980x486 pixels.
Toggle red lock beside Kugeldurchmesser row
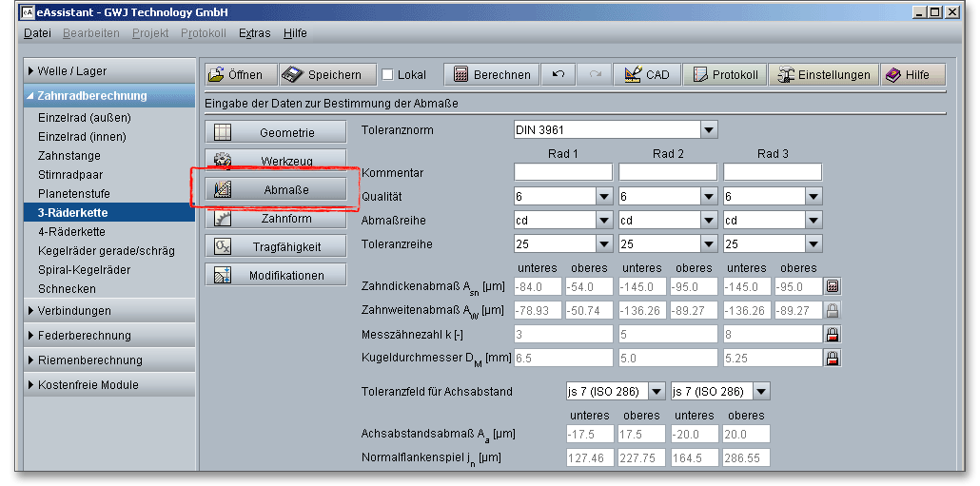(833, 358)
